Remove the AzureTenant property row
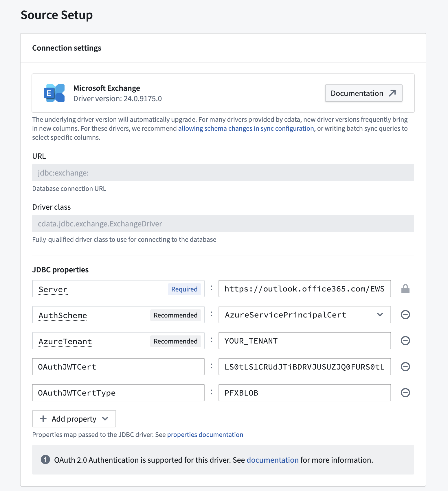Viewport: 448px width, 491px height. click(405, 341)
